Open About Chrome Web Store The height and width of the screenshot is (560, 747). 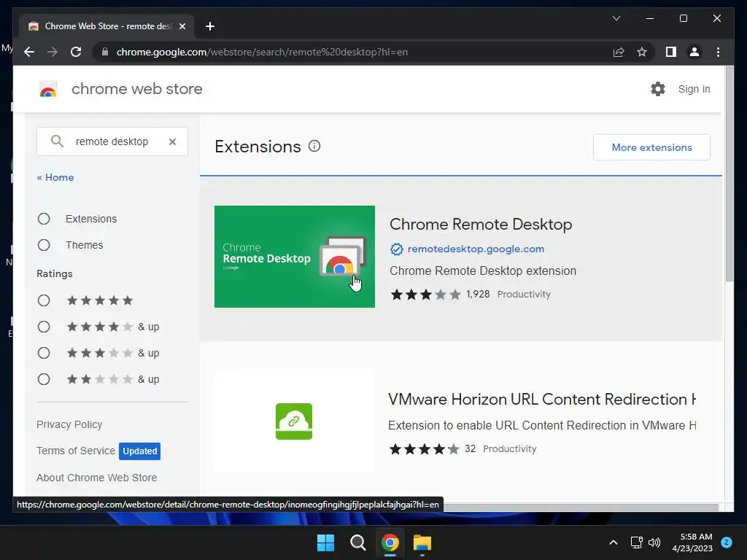click(x=97, y=478)
